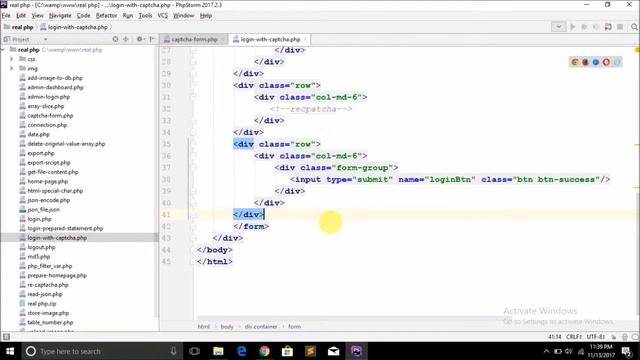Click caret position 41:14 in status bar
Screen dimensions: 640x360
tap(555, 337)
